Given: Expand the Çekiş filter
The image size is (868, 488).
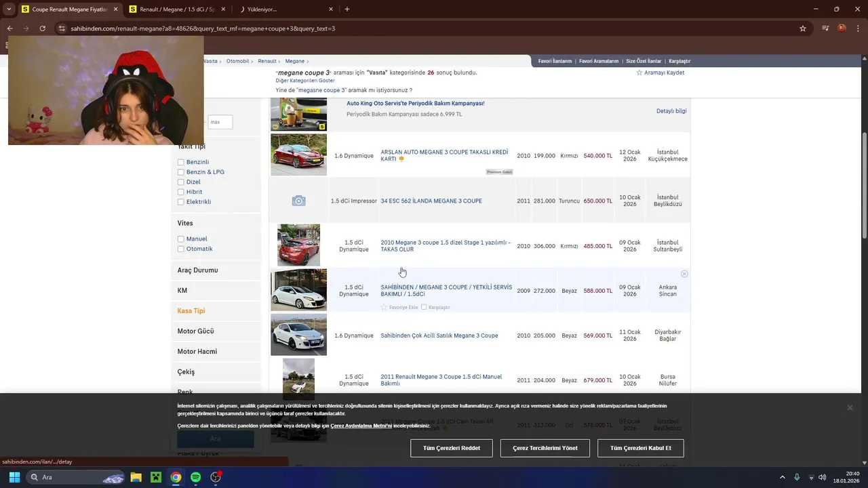Looking at the screenshot, I should click(186, 371).
